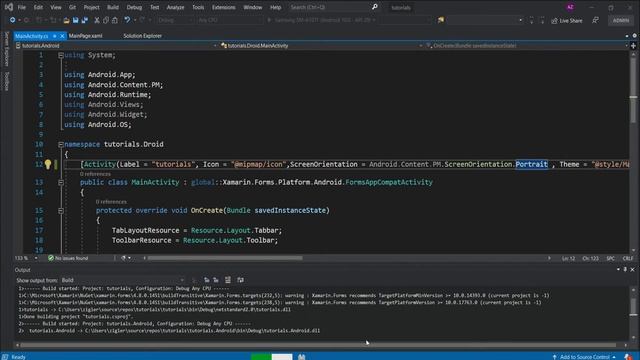This screenshot has height=360, width=640.
Task: Open the Debug configuration dropdown
Action: 175,20
